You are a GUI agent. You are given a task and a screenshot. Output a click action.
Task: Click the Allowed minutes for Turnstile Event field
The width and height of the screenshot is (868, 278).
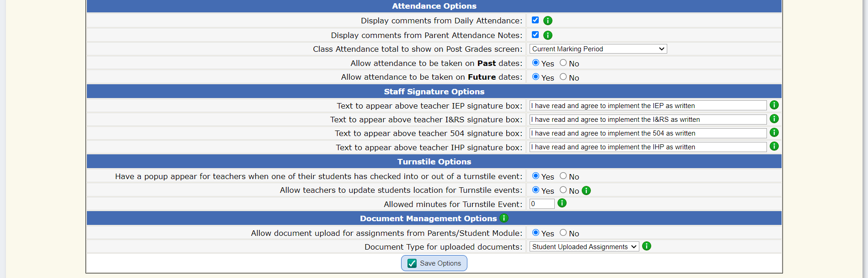[541, 203]
